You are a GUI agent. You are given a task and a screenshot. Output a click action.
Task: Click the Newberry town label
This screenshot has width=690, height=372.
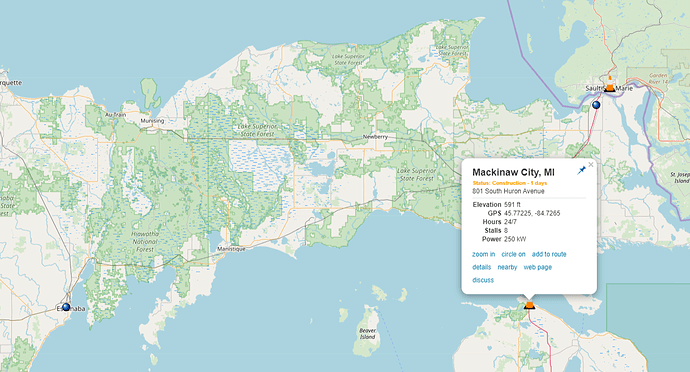(375, 136)
